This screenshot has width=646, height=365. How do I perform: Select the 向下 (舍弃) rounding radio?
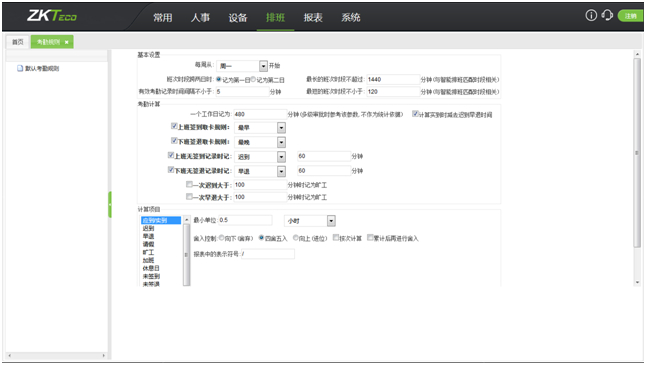(221, 238)
